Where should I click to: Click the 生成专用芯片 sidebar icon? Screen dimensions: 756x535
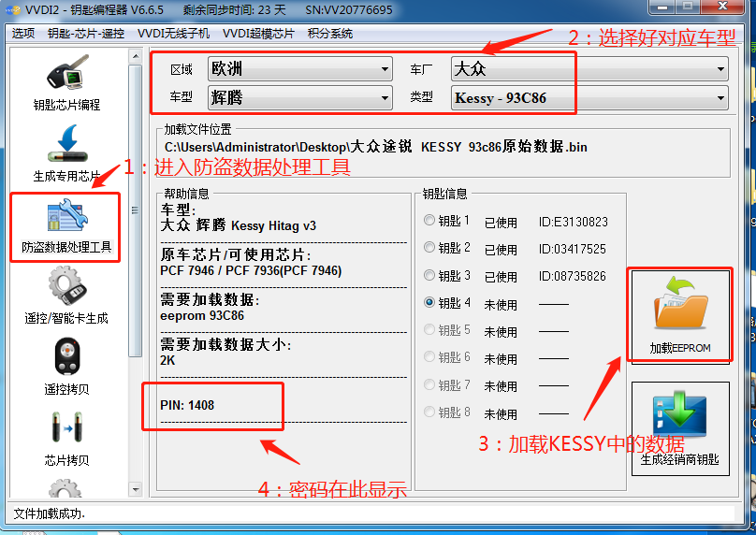(65, 150)
